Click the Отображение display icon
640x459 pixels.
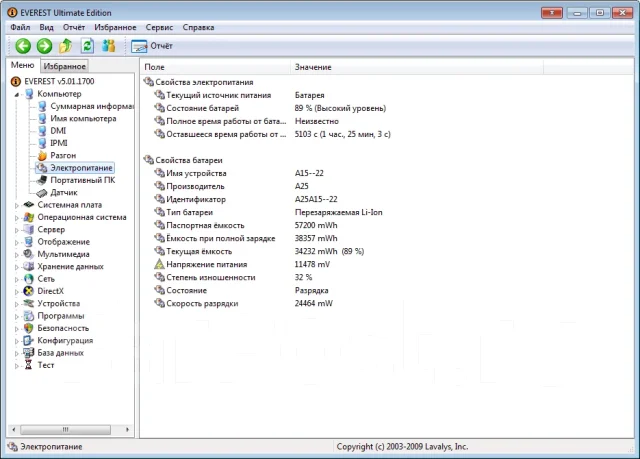click(29, 242)
